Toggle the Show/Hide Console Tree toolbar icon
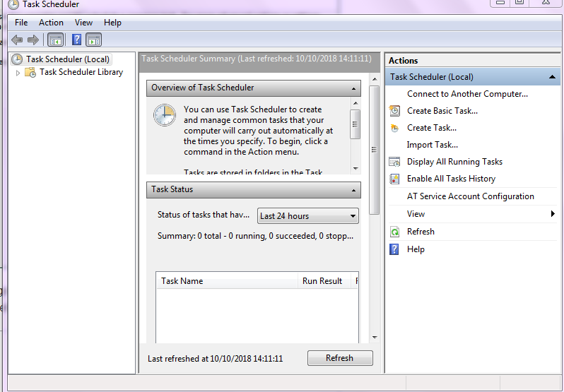This screenshot has height=392, width=564. tap(55, 40)
